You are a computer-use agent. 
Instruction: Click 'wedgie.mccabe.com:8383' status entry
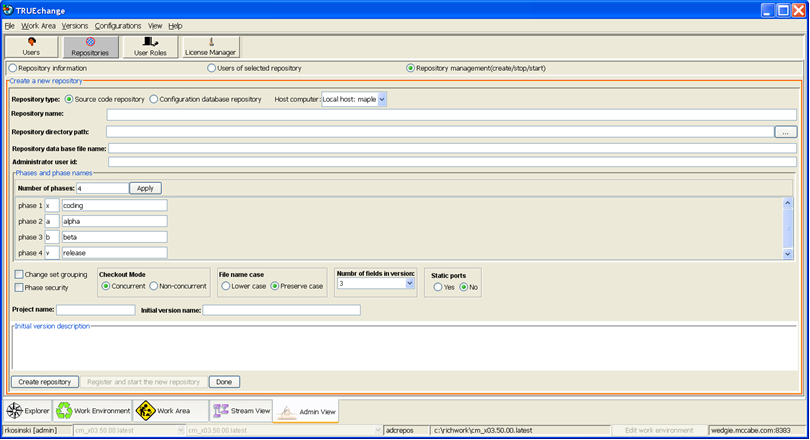[x=751, y=430]
